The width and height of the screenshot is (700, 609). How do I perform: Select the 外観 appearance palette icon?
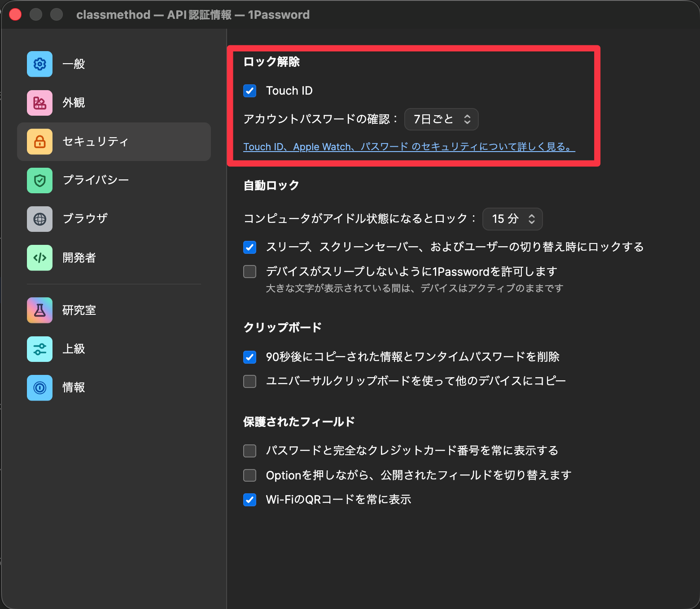click(x=39, y=103)
